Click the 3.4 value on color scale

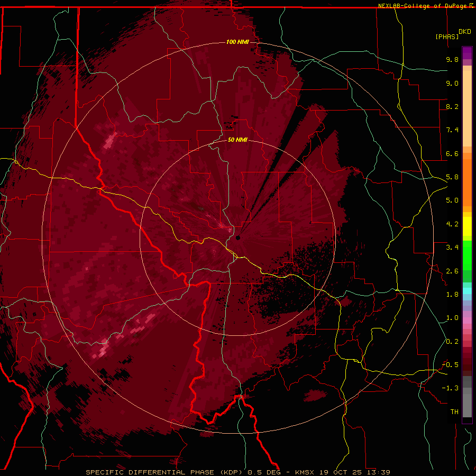coord(452,248)
